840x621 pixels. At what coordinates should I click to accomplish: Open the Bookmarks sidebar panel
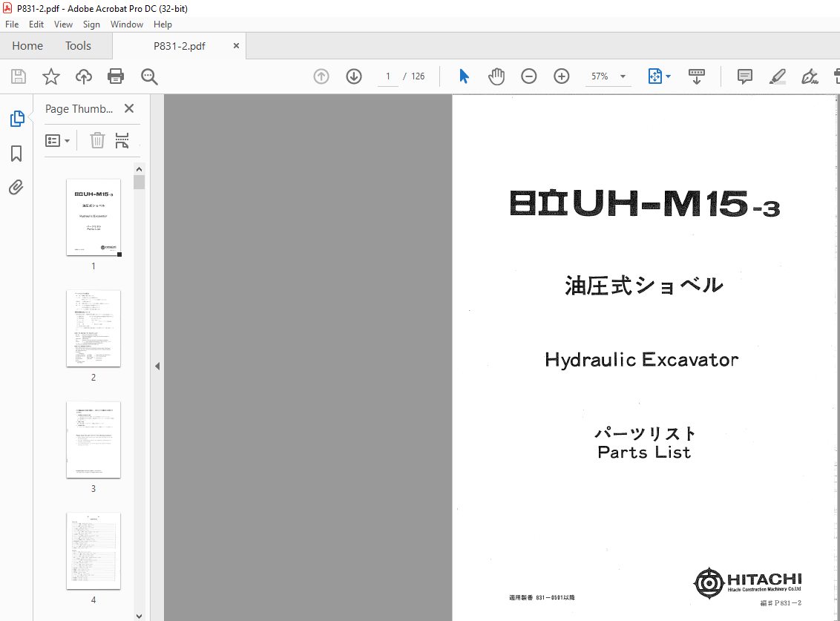tap(16, 154)
